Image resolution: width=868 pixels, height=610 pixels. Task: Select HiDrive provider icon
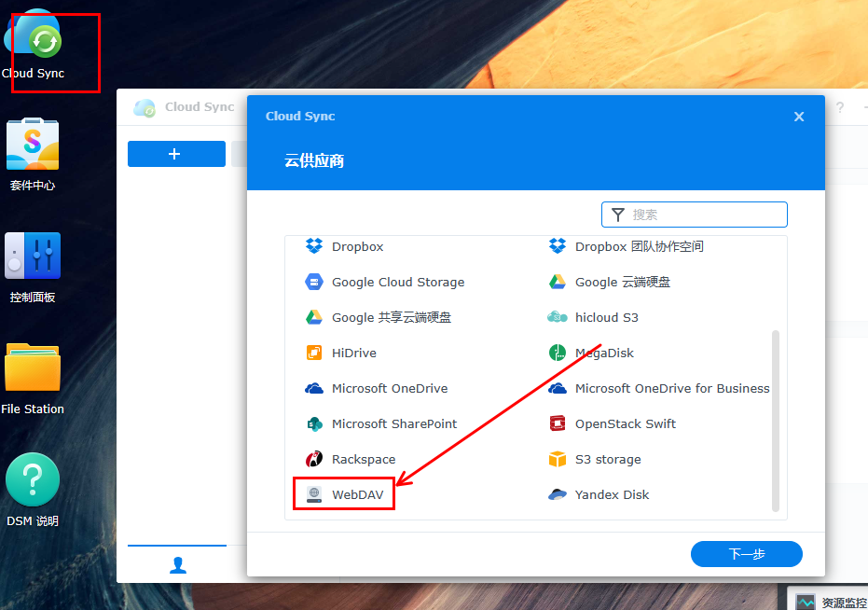[x=314, y=353]
